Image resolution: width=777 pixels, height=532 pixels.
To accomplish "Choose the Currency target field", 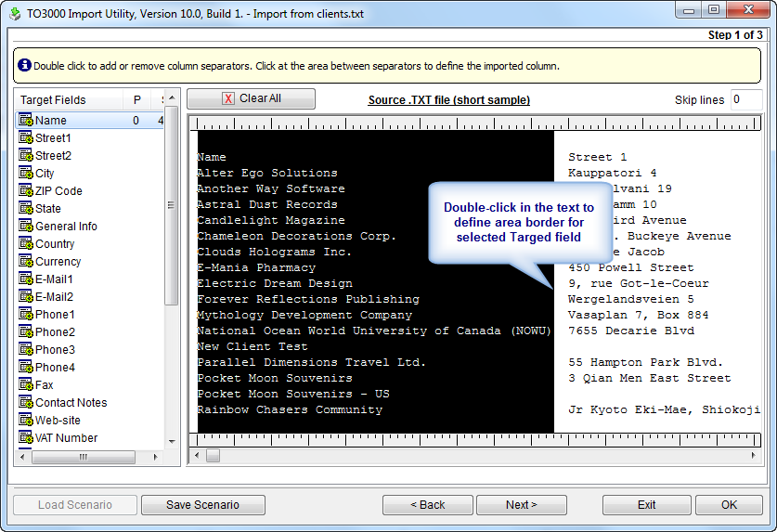I will coord(58,261).
